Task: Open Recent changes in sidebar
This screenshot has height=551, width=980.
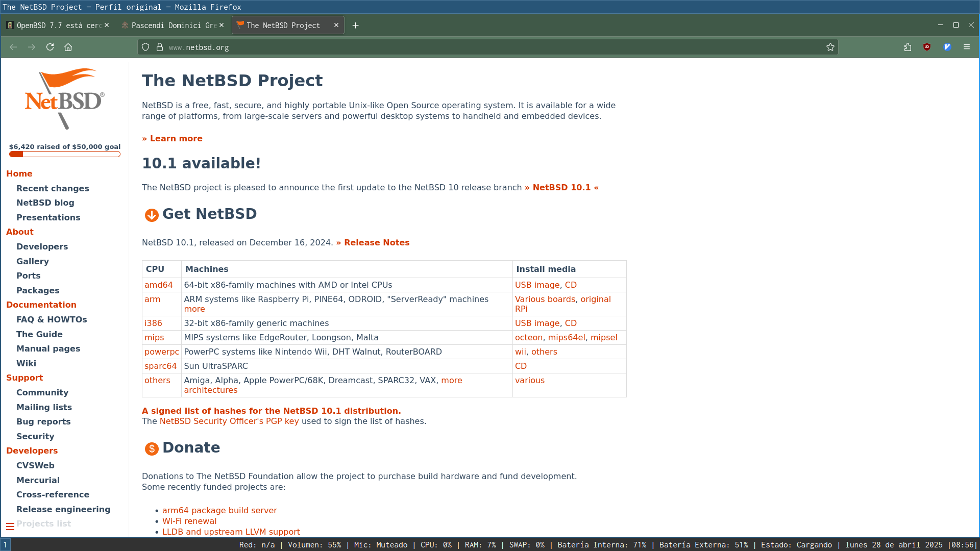Action: (x=53, y=188)
